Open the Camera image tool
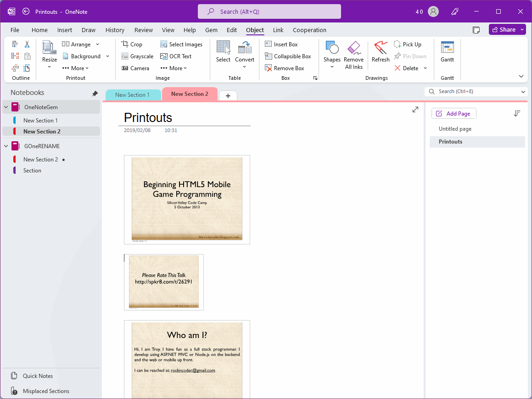Viewport: 532px width, 399px height. click(135, 68)
